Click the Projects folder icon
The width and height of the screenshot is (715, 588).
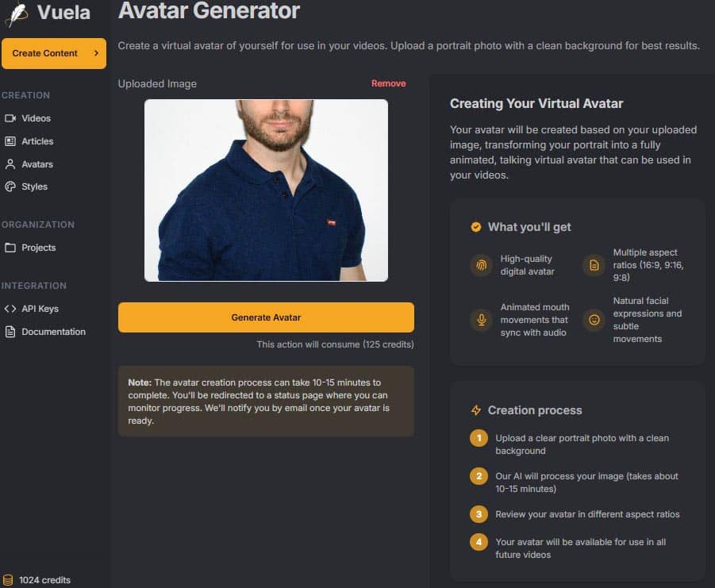[x=10, y=248]
